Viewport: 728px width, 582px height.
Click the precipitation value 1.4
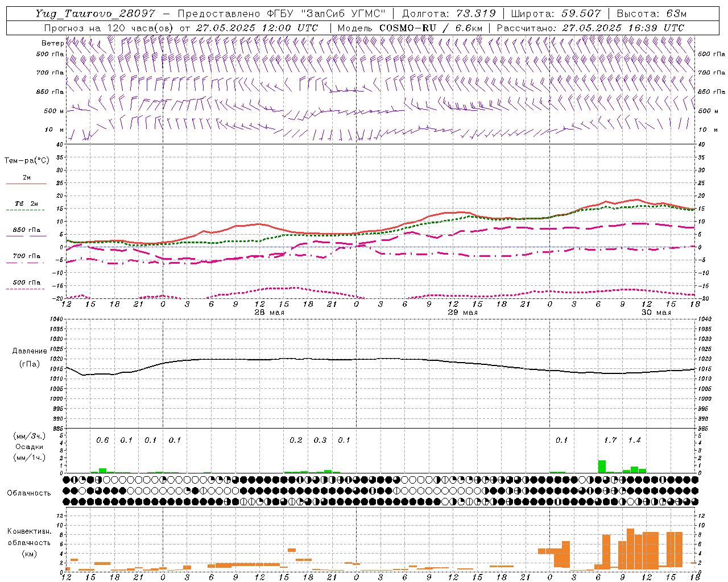634,440
